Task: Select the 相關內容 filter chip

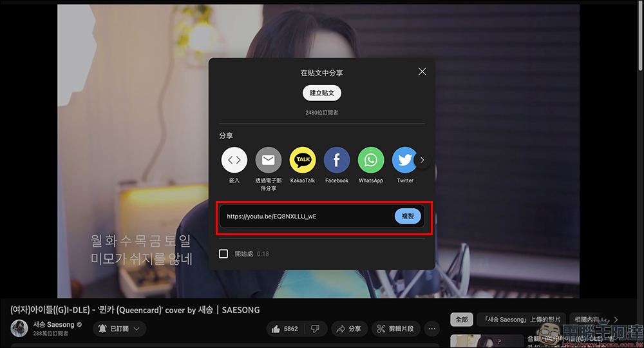Action: 588,319
